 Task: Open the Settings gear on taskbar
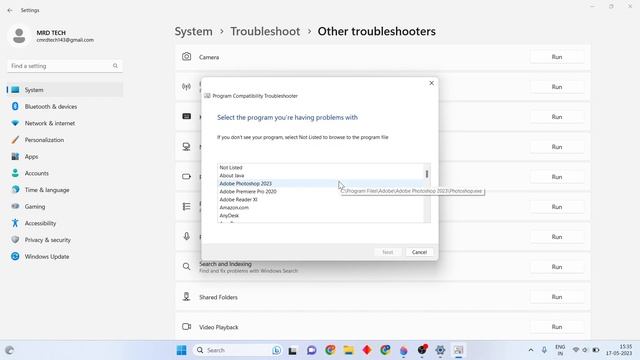[x=440, y=350]
